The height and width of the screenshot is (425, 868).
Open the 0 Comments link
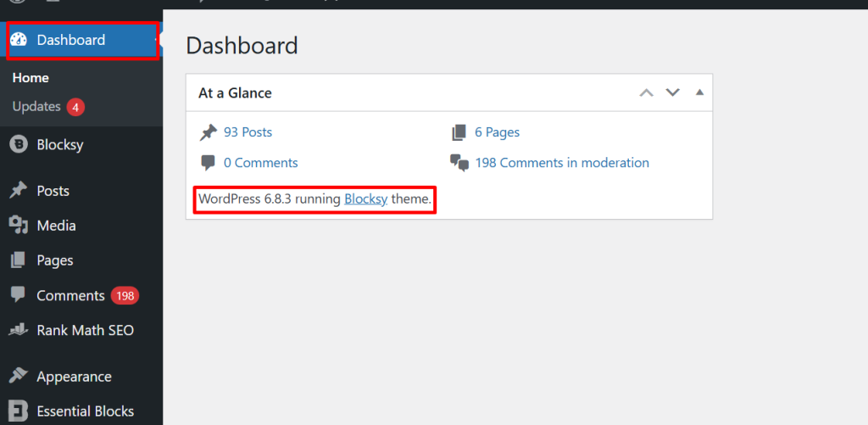tap(260, 163)
